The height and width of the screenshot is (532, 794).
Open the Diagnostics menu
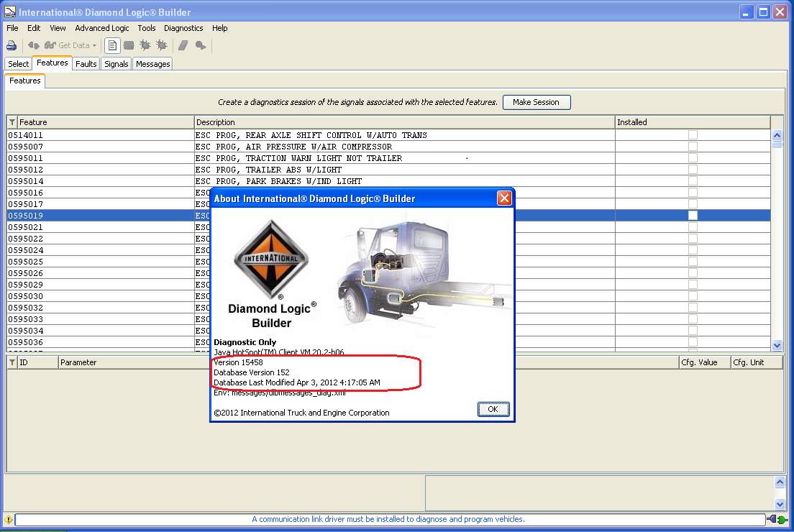(183, 28)
